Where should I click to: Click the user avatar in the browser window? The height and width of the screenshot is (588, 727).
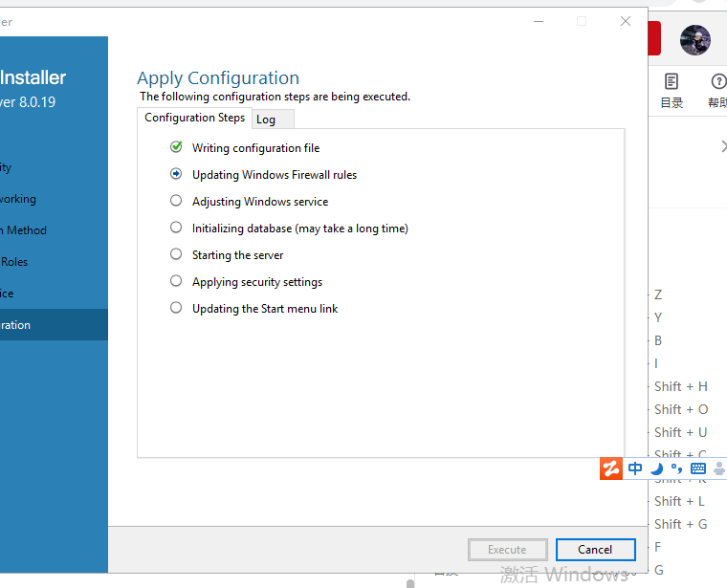[x=695, y=40]
